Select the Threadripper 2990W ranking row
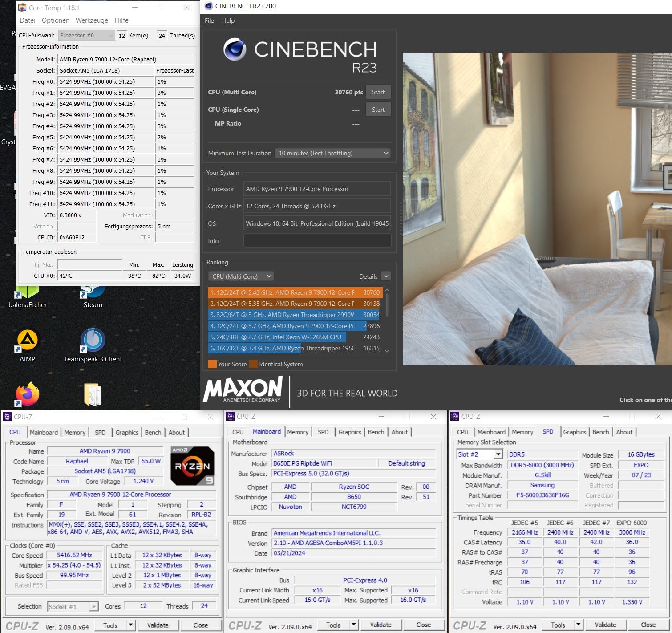 [x=295, y=315]
